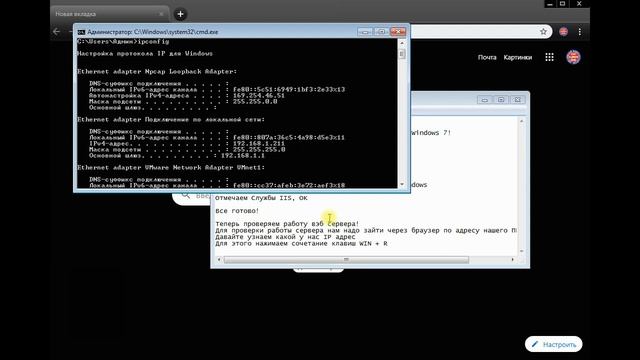Maximize the cmd.exe window
The image size is (640, 360).
coord(381,31)
